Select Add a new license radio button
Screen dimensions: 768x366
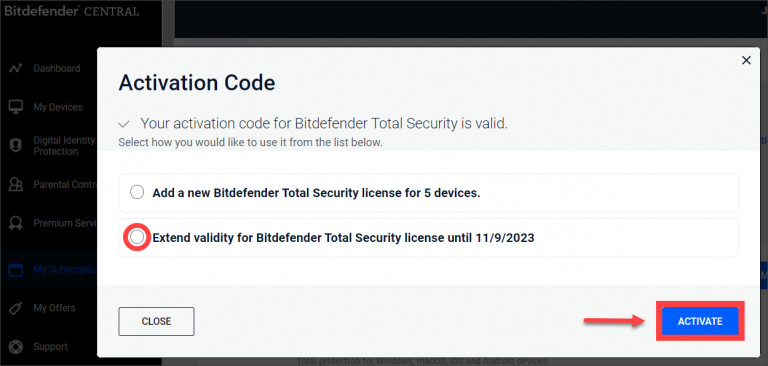coord(137,192)
